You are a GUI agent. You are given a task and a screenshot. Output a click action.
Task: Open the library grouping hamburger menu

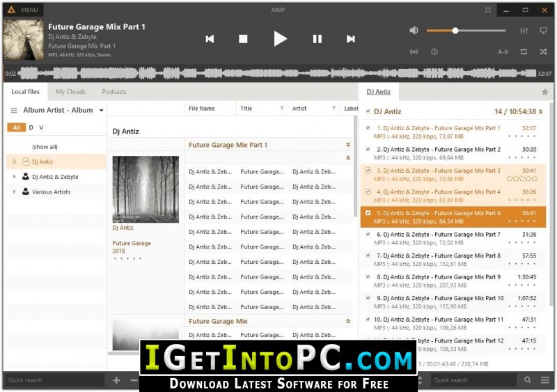click(x=14, y=111)
